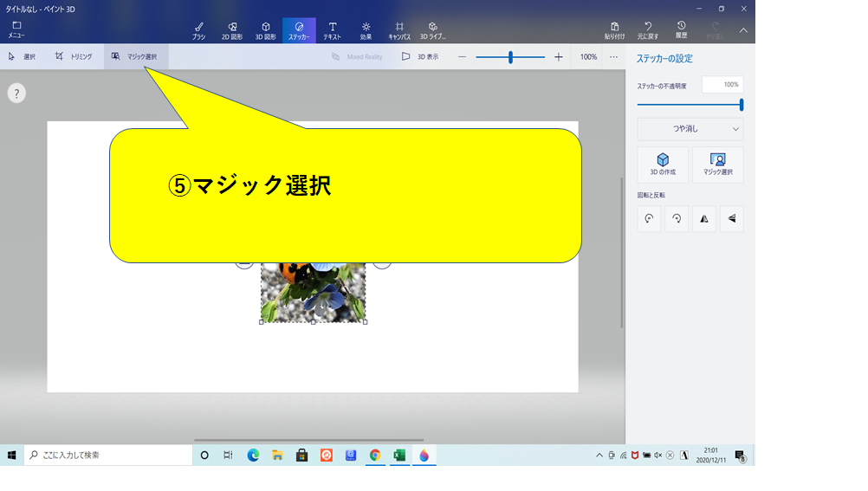Screen dimensions: 868x491
Task: Choose the トリミング (Crop) tool
Action: tap(74, 56)
